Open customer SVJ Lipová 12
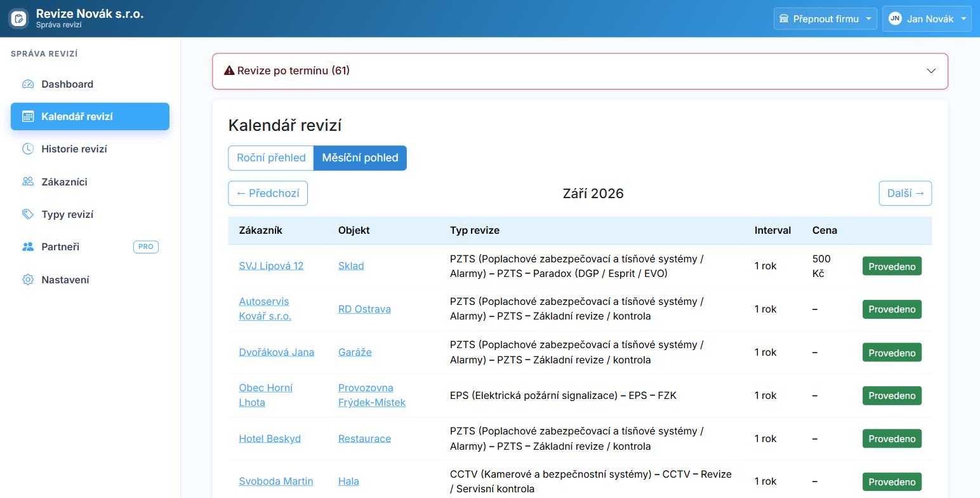 pos(271,266)
